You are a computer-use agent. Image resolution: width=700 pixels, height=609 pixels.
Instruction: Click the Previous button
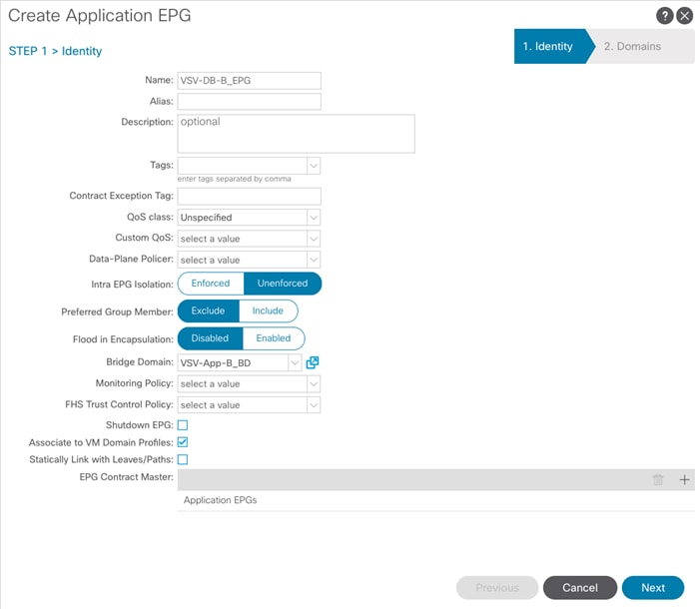[x=497, y=588]
